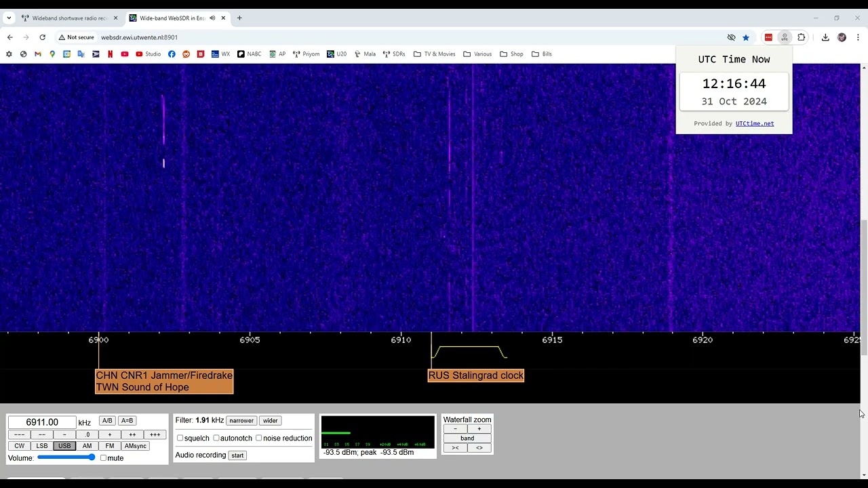
Task: Open the Gmail bookmark icon
Action: point(38,54)
